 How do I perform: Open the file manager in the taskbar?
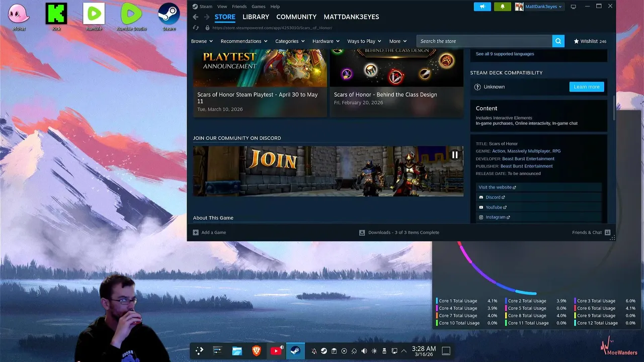click(237, 351)
